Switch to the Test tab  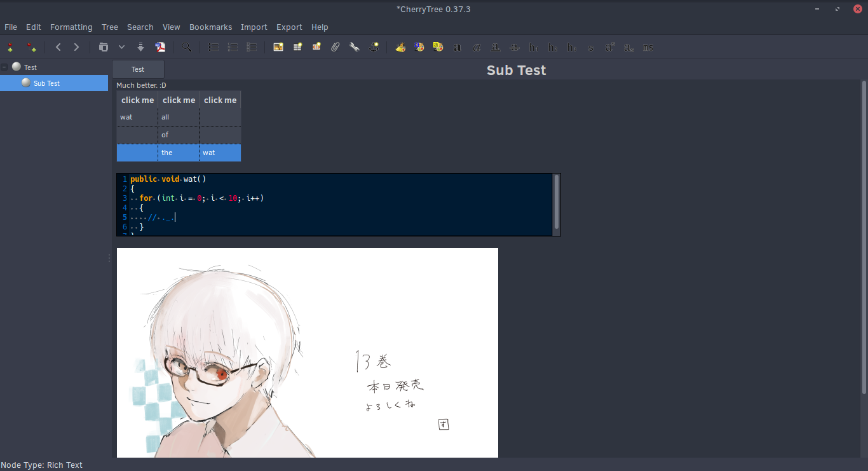tap(138, 69)
